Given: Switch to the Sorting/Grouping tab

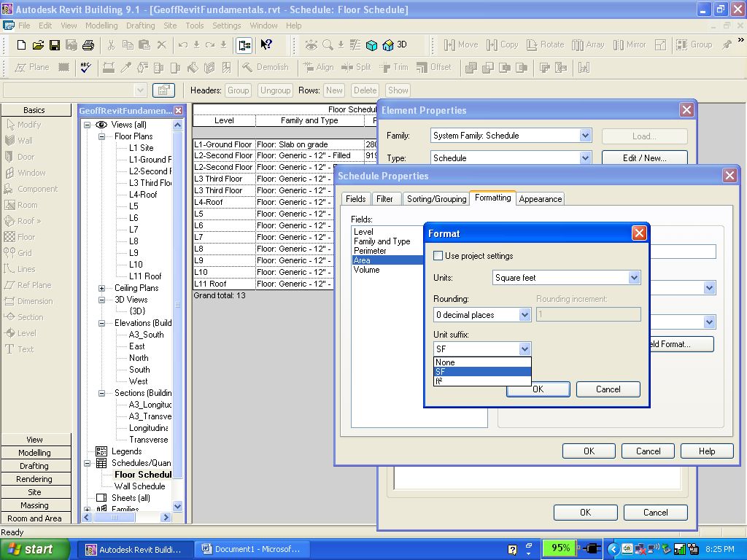Looking at the screenshot, I should coord(436,199).
